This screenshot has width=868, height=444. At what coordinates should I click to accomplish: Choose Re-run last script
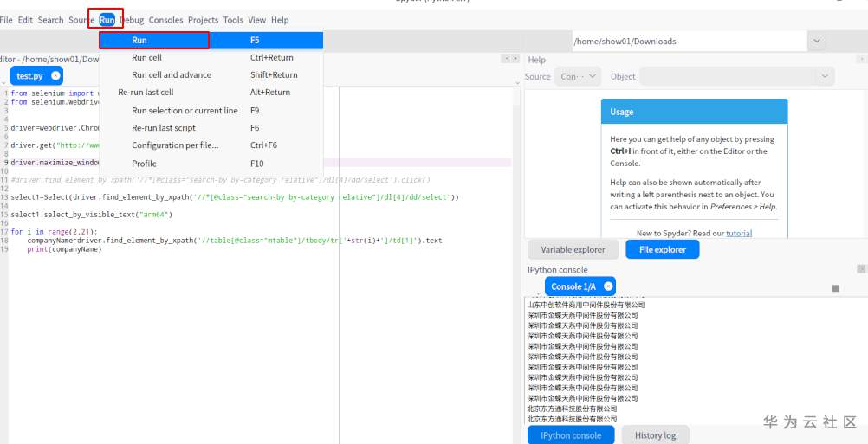tap(211, 128)
